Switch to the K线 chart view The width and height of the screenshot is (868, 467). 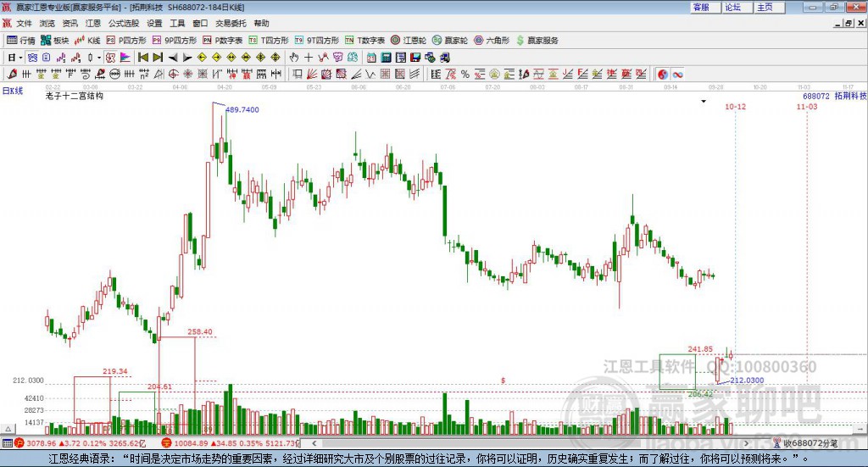pyautogui.click(x=87, y=41)
